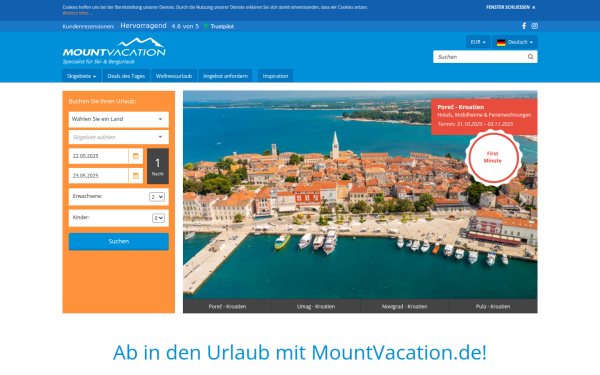Image resolution: width=600 pixels, height=375 pixels.
Task: Click the red Poreč - Kroatien offer box
Action: coord(484,117)
